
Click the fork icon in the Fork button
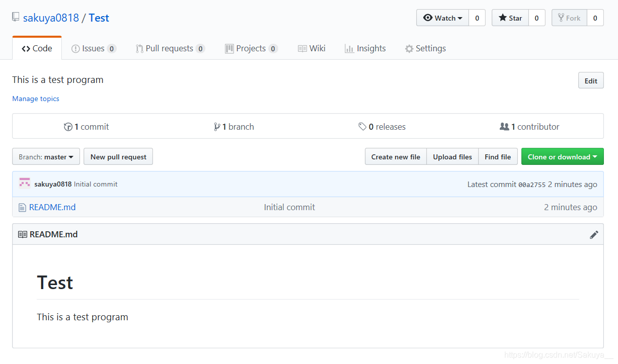tap(561, 18)
